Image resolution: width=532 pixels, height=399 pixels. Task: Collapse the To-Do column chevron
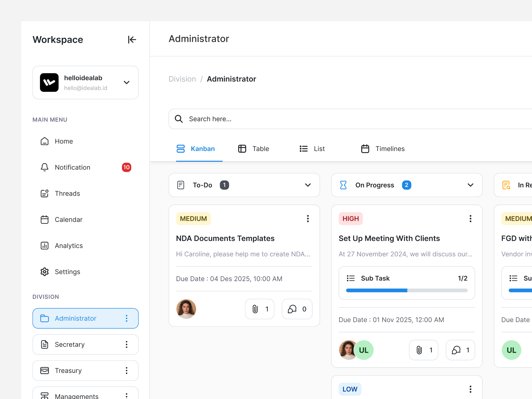308,185
